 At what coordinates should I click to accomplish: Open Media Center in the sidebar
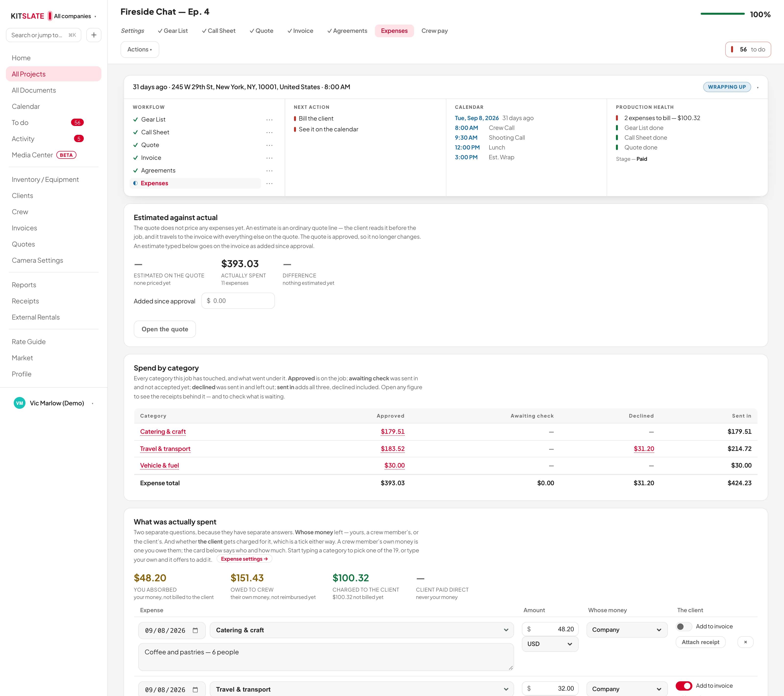tap(44, 155)
